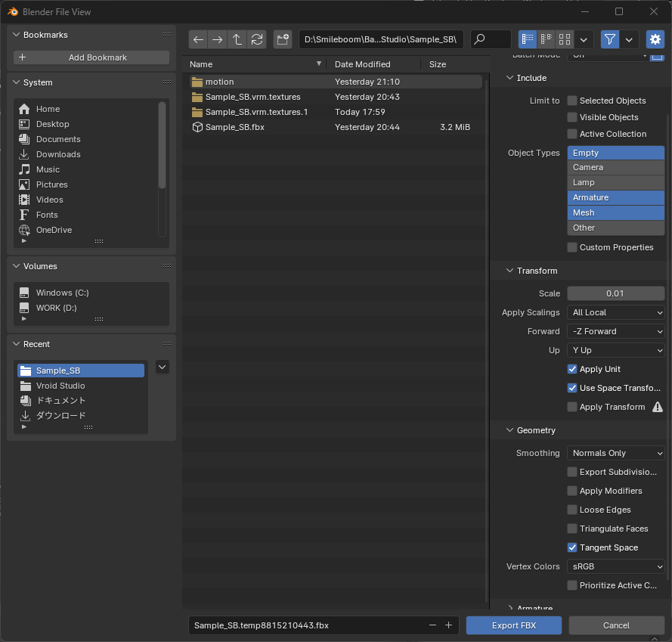Refresh the file list
672x642 pixels.
click(x=257, y=39)
